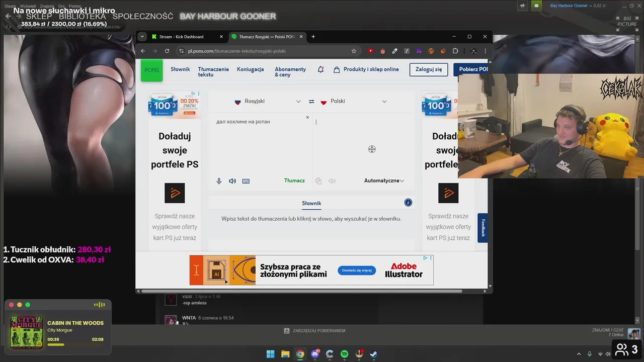This screenshot has height=362, width=644.
Task: Click the PONS green logo
Action: 151,70
